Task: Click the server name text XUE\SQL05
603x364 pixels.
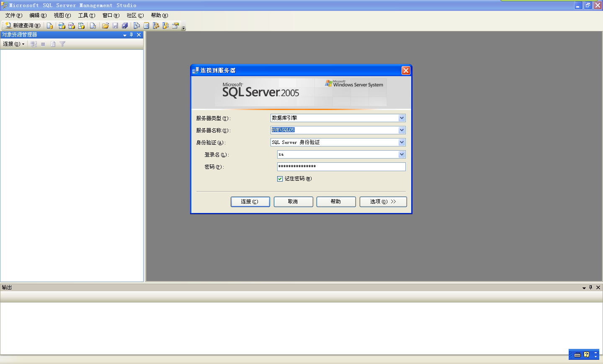Action: (283, 130)
